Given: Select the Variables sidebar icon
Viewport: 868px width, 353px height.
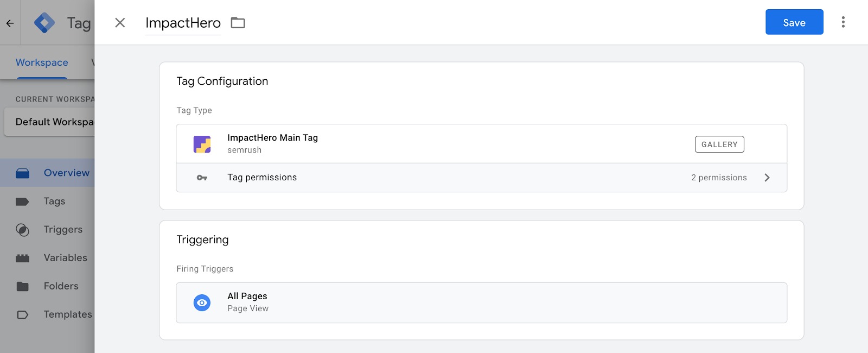Looking at the screenshot, I should [22, 257].
